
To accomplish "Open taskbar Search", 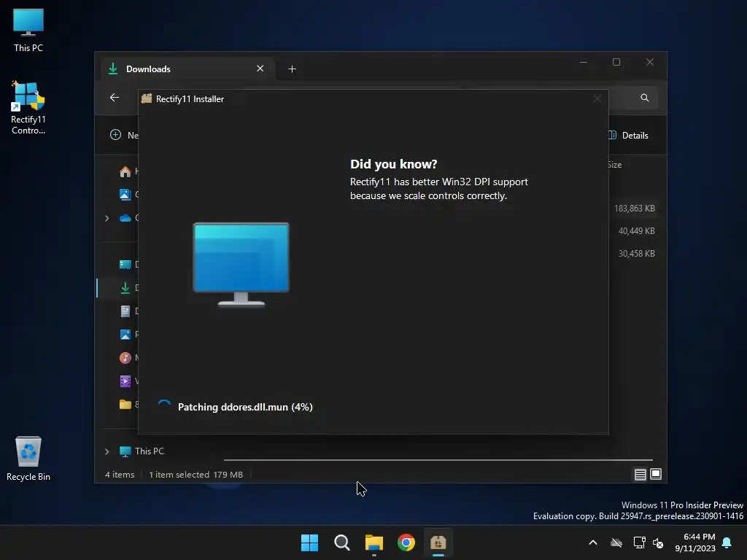I will (x=342, y=542).
